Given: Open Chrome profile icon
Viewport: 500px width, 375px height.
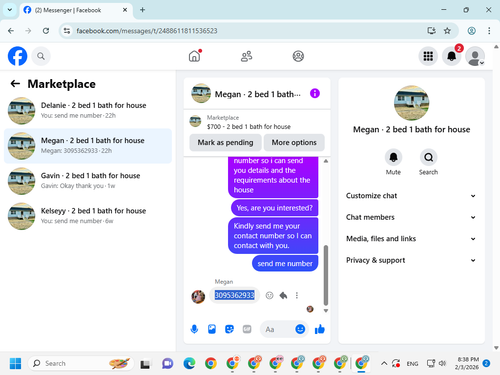Looking at the screenshot, I should click(x=471, y=31).
